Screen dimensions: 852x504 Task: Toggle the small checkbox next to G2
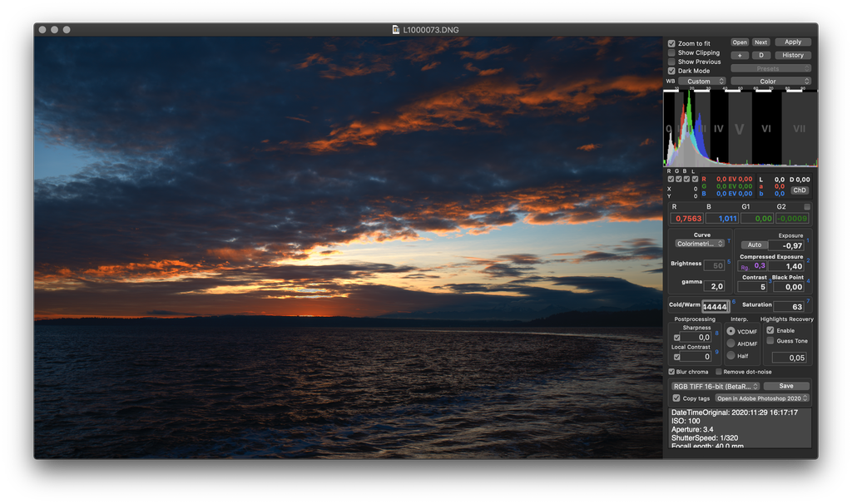(x=806, y=206)
